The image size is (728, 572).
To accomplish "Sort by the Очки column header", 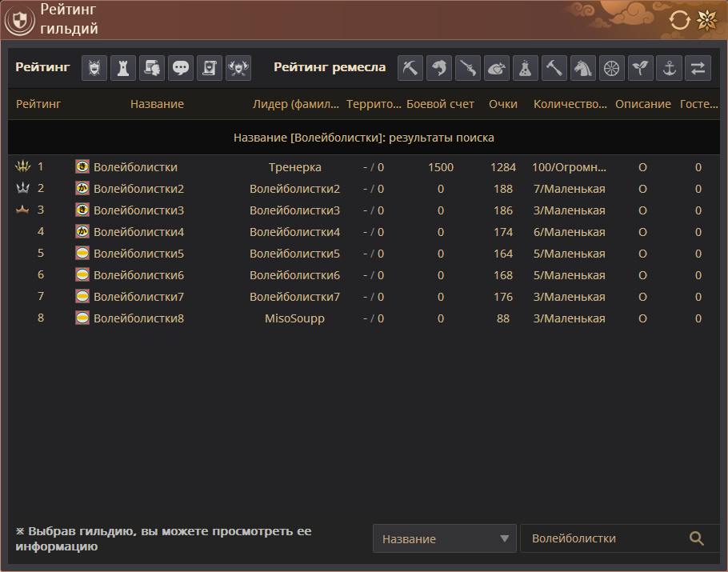I will pos(503,104).
